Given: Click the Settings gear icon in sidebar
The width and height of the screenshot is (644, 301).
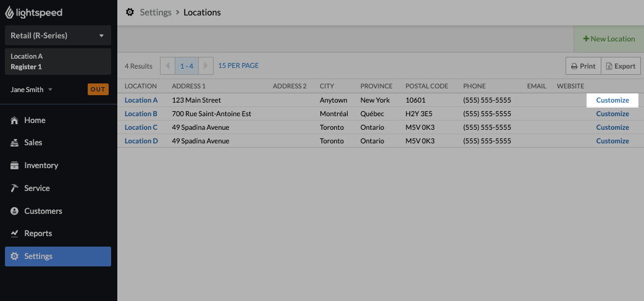Looking at the screenshot, I should click(14, 256).
